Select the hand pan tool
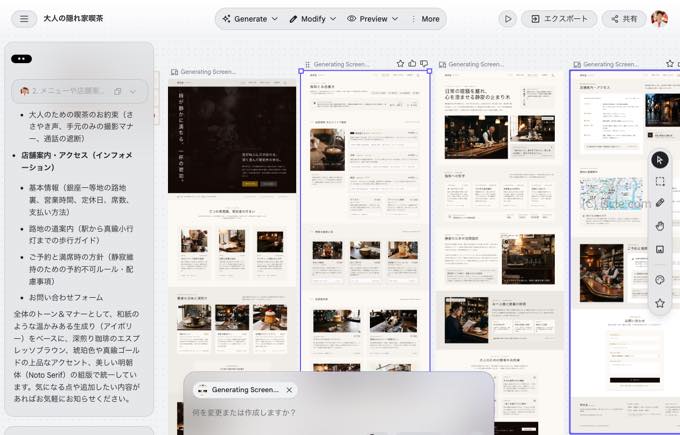Viewport: 680px width, 435px height. 660,226
